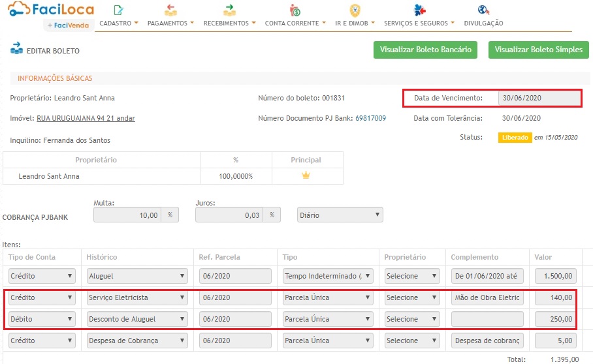Click the Recebimentos coins icon

(x=229, y=10)
